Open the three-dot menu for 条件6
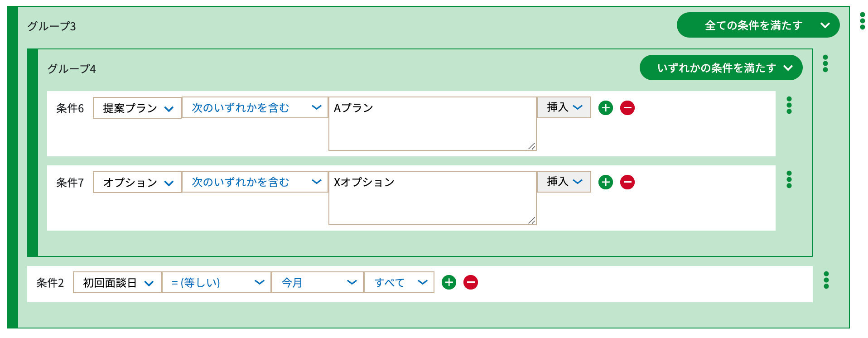868x338 pixels. coord(789,105)
